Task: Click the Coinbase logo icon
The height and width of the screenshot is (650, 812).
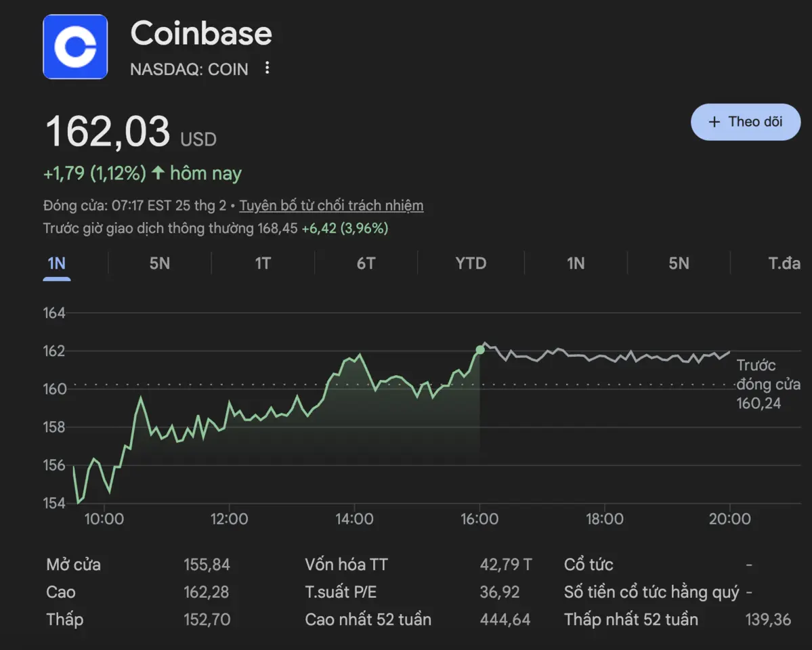Action: (x=75, y=47)
